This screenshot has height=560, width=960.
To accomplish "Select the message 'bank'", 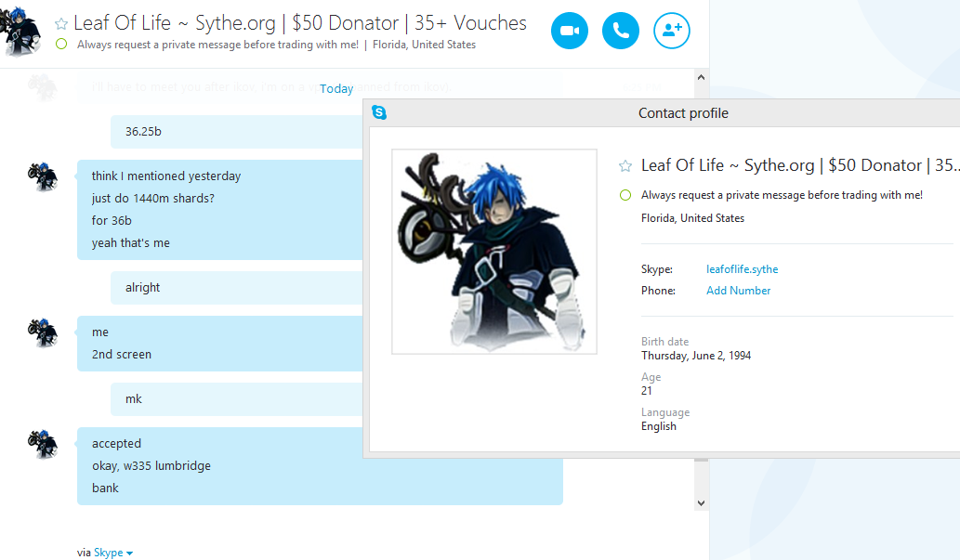I will pyautogui.click(x=105, y=488).
